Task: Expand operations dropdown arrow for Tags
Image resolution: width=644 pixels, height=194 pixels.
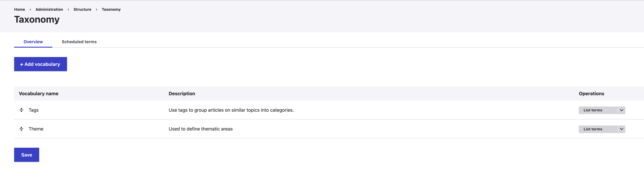Action: 621,110
